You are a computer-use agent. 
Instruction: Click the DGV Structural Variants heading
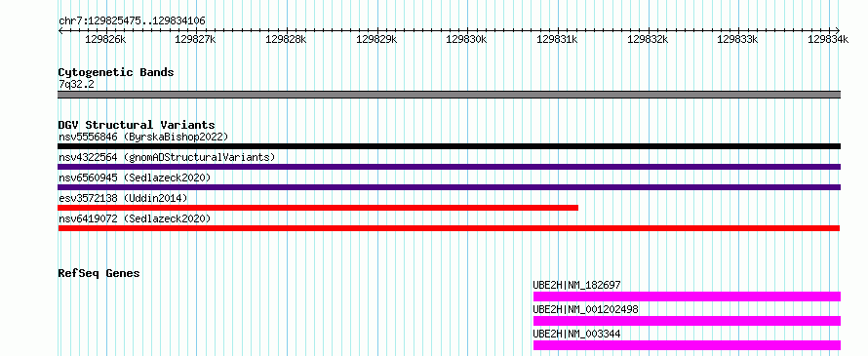137,125
